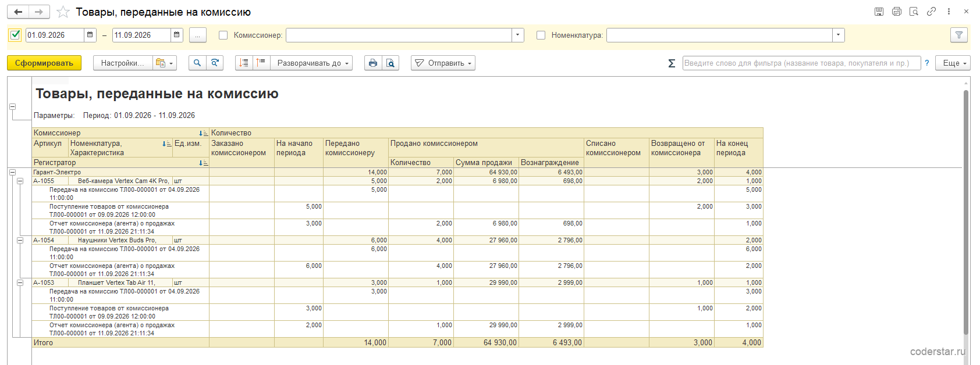Click the filter funnel icon
The image size is (980, 365).
[x=959, y=35]
